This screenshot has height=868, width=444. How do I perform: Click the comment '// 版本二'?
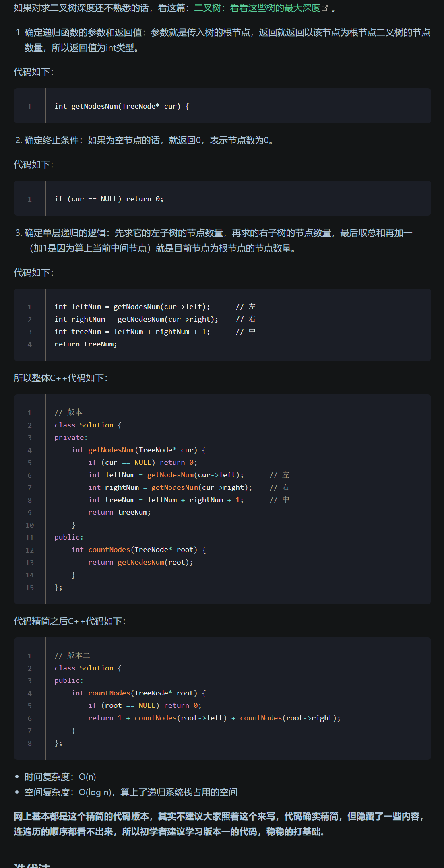point(72,656)
